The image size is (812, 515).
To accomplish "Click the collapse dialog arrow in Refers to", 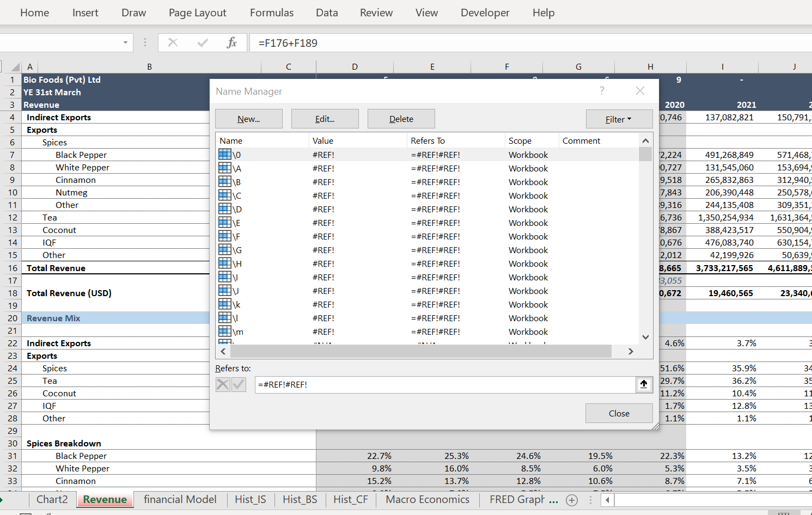I will [x=644, y=384].
